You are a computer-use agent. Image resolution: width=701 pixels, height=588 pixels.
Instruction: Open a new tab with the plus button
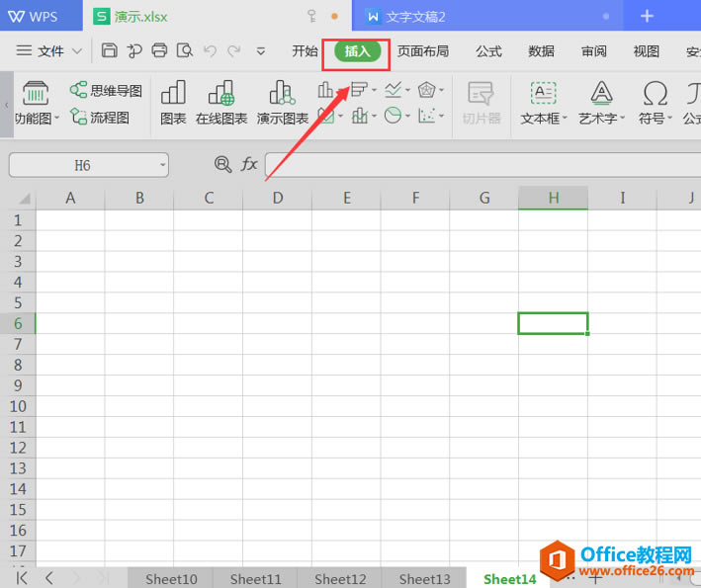(647, 16)
